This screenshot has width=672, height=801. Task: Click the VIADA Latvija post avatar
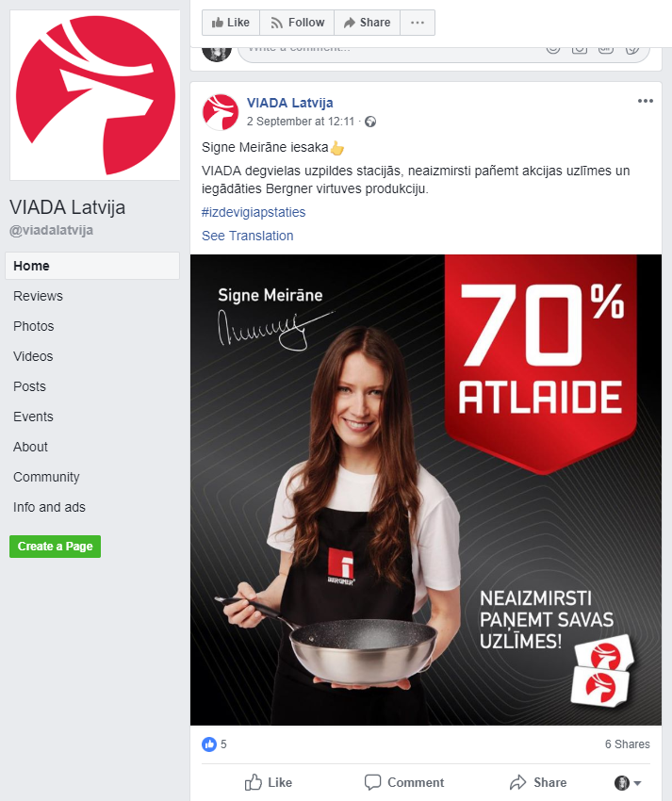click(x=221, y=112)
